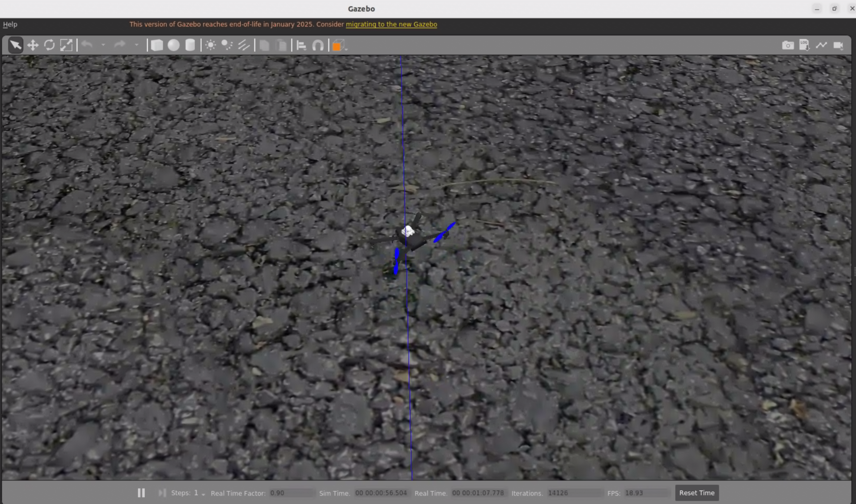Add a directional light

[244, 45]
